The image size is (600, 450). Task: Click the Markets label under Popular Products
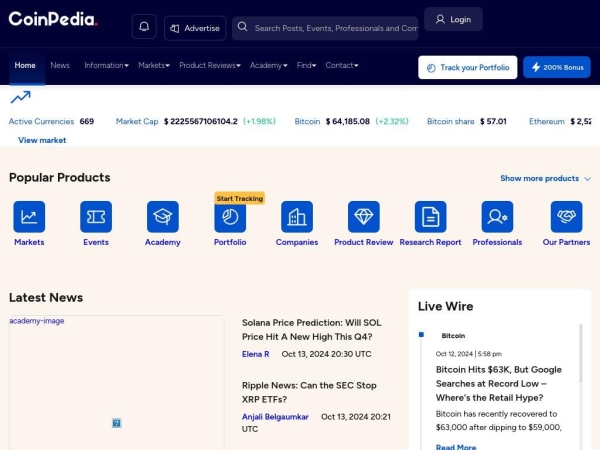(x=29, y=242)
